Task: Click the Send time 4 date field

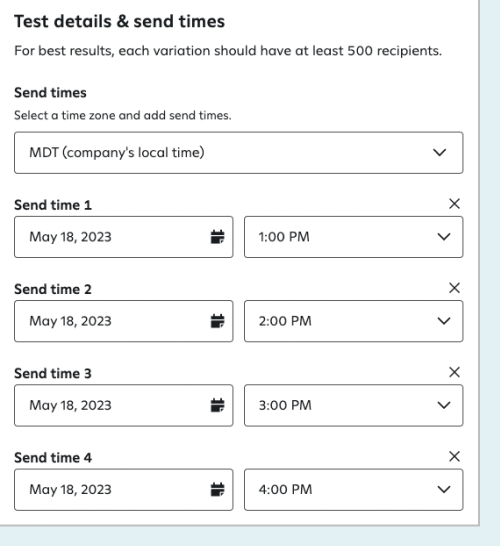Action: (x=124, y=490)
